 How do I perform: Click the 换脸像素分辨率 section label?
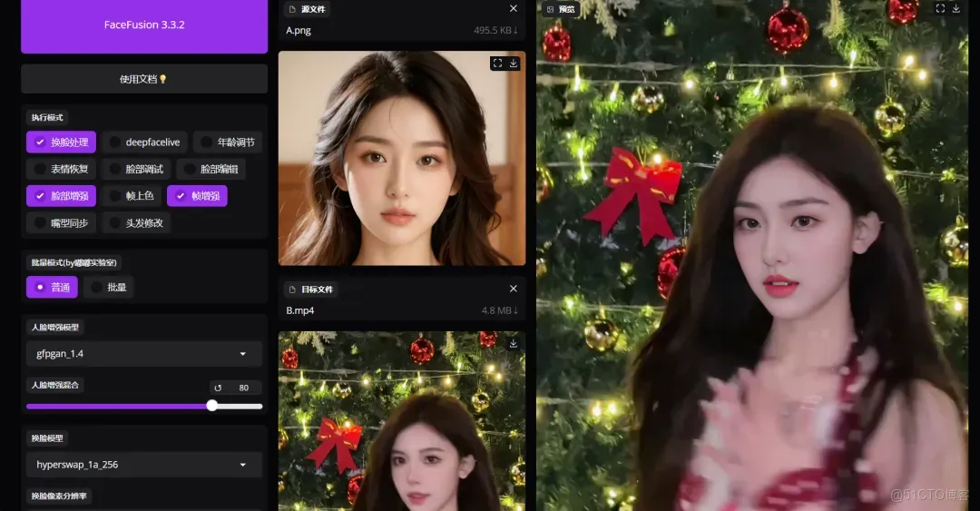coord(59,496)
